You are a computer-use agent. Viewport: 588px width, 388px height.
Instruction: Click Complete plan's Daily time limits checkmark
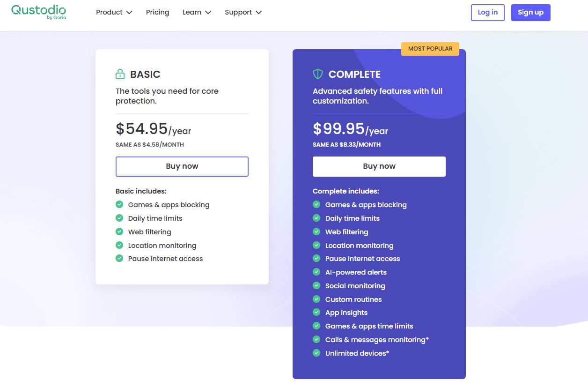pos(316,218)
